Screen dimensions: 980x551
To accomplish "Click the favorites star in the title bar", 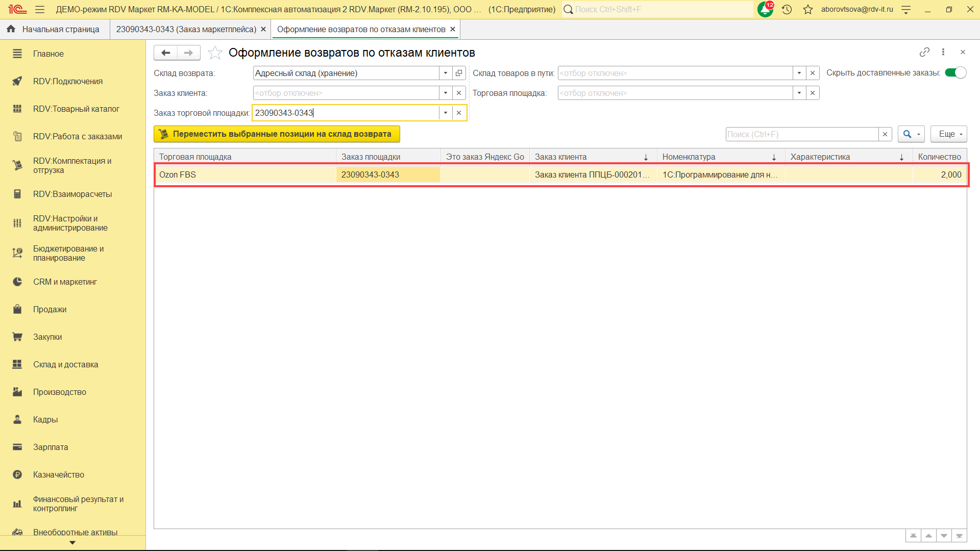I will click(x=808, y=9).
